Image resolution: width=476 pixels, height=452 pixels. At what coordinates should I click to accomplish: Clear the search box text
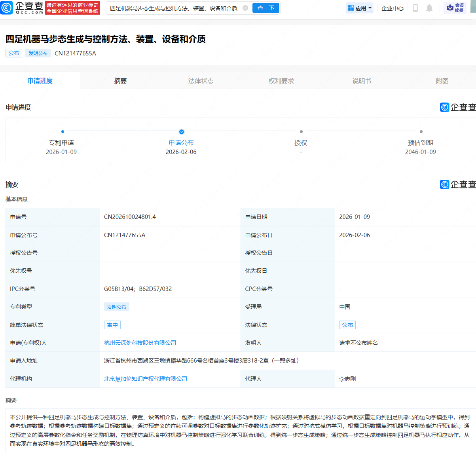(x=245, y=8)
